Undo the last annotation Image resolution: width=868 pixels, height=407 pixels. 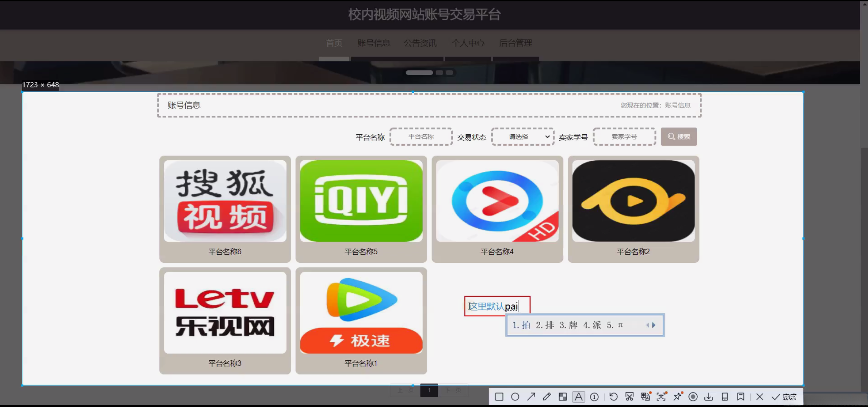[613, 397]
